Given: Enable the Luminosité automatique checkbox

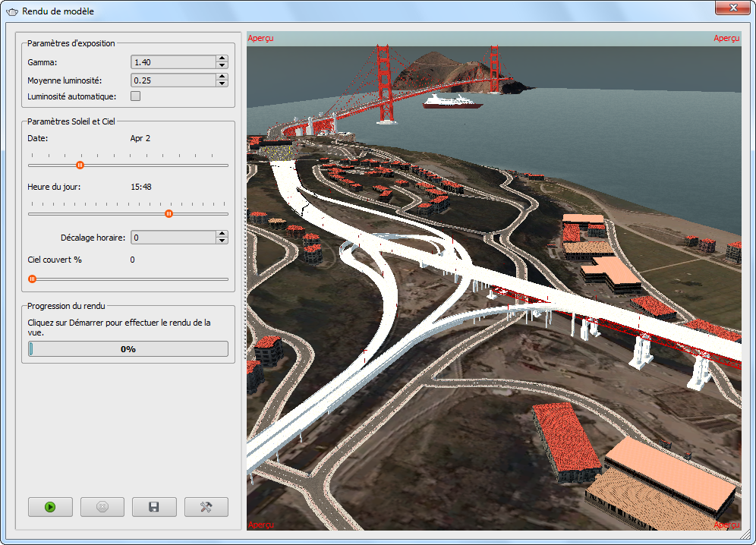Looking at the screenshot, I should click(x=136, y=96).
